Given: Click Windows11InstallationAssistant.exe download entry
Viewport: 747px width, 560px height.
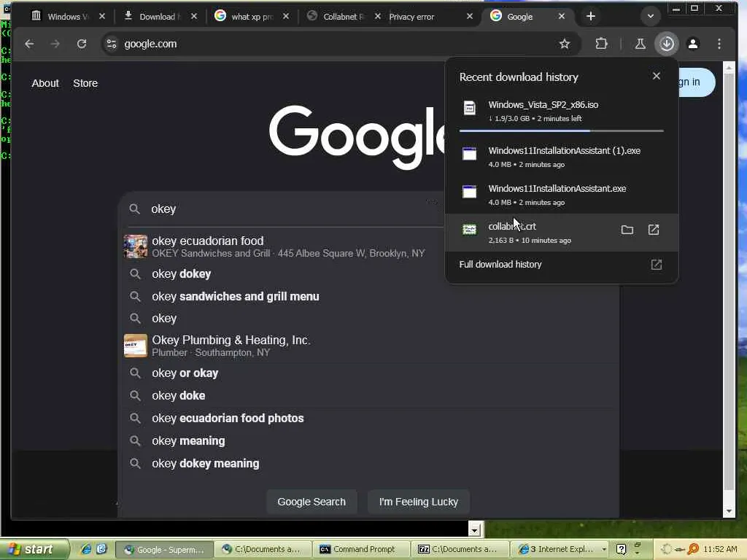Looking at the screenshot, I should (x=561, y=195).
